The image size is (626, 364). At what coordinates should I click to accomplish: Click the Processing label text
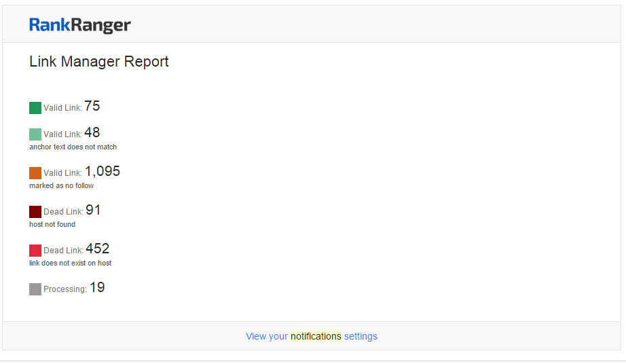point(65,289)
